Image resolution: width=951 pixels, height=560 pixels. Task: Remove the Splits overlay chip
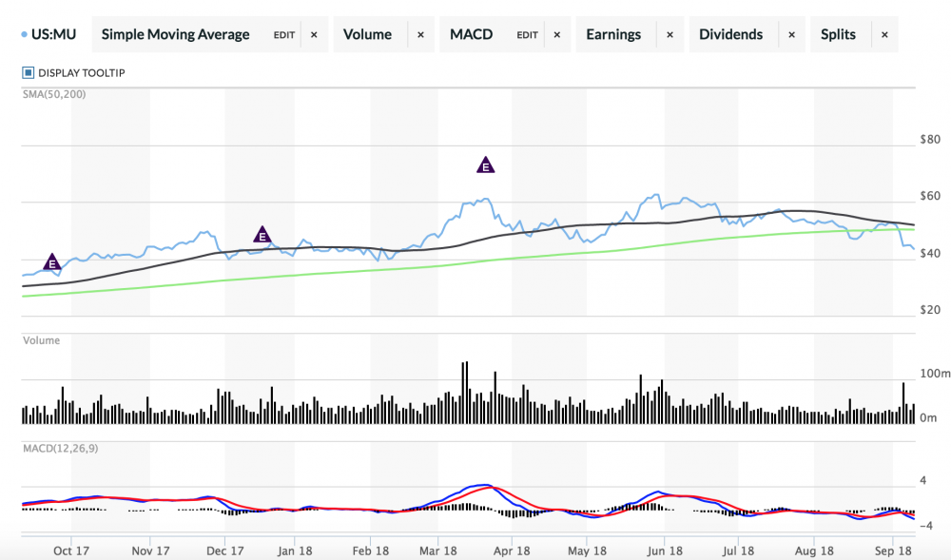click(x=884, y=35)
